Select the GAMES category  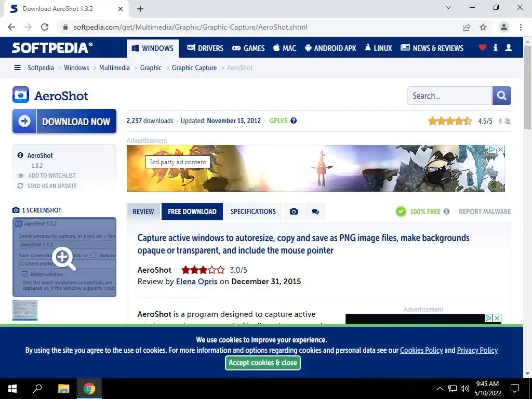click(x=248, y=48)
